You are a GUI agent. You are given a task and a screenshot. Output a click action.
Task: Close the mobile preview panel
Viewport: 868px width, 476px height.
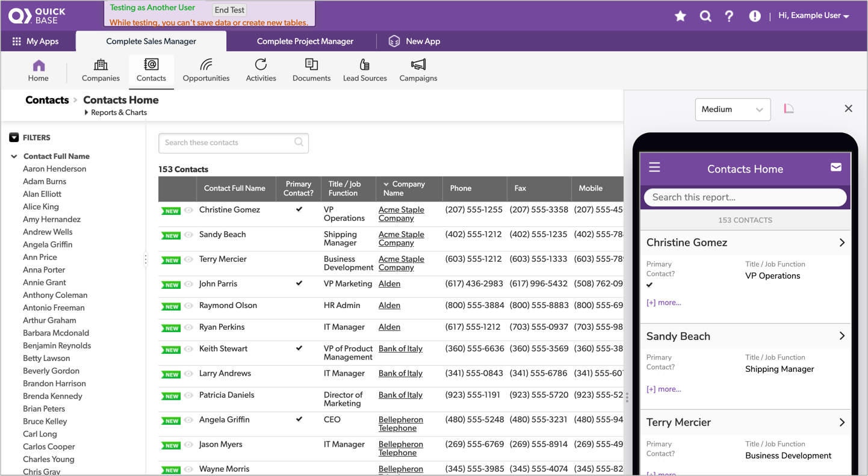(848, 109)
